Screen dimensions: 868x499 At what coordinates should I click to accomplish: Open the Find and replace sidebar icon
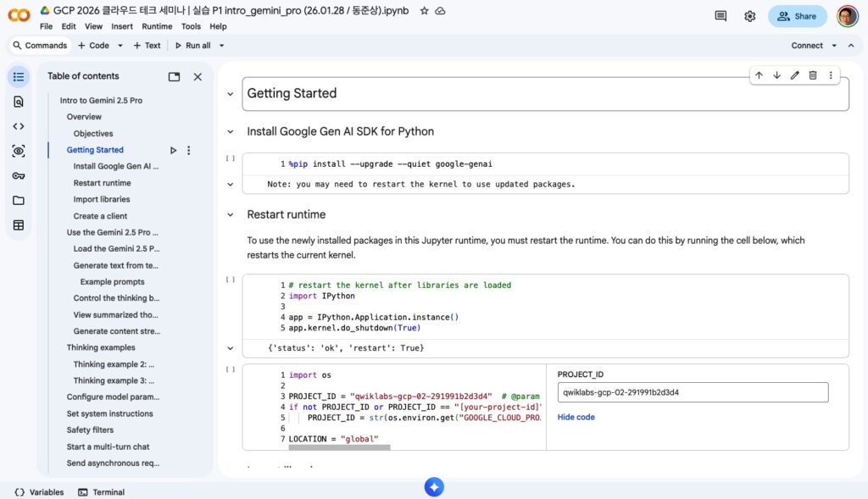[x=19, y=102]
